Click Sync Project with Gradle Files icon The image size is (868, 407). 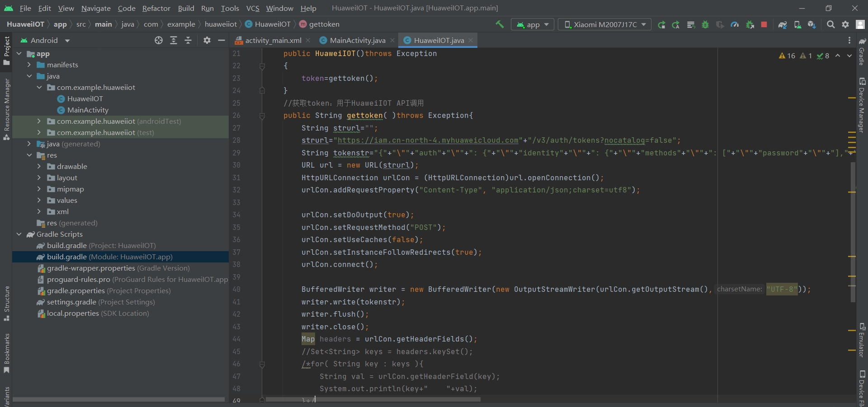pos(783,24)
